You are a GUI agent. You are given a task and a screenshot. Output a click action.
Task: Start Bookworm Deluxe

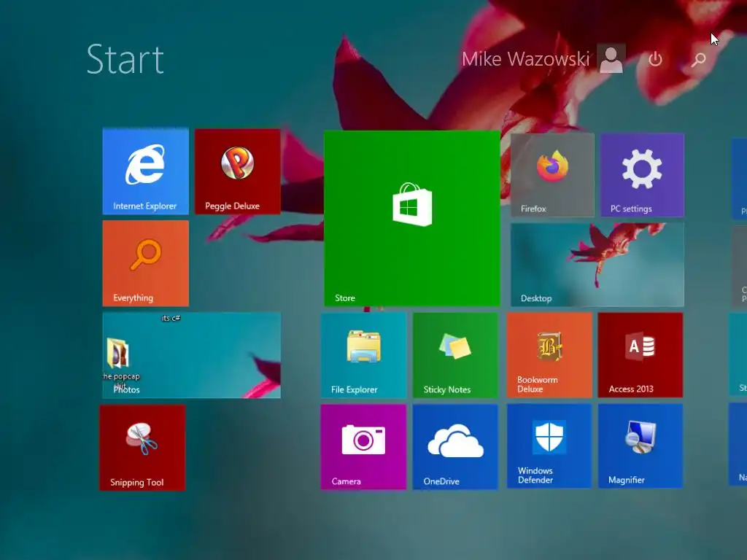[549, 355]
